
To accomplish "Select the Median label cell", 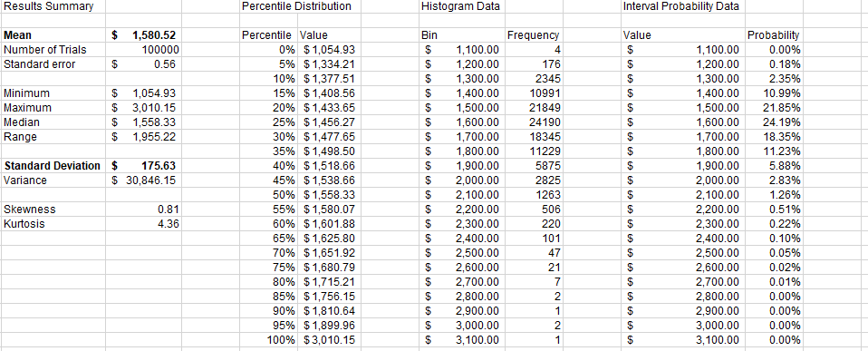I will coord(53,122).
